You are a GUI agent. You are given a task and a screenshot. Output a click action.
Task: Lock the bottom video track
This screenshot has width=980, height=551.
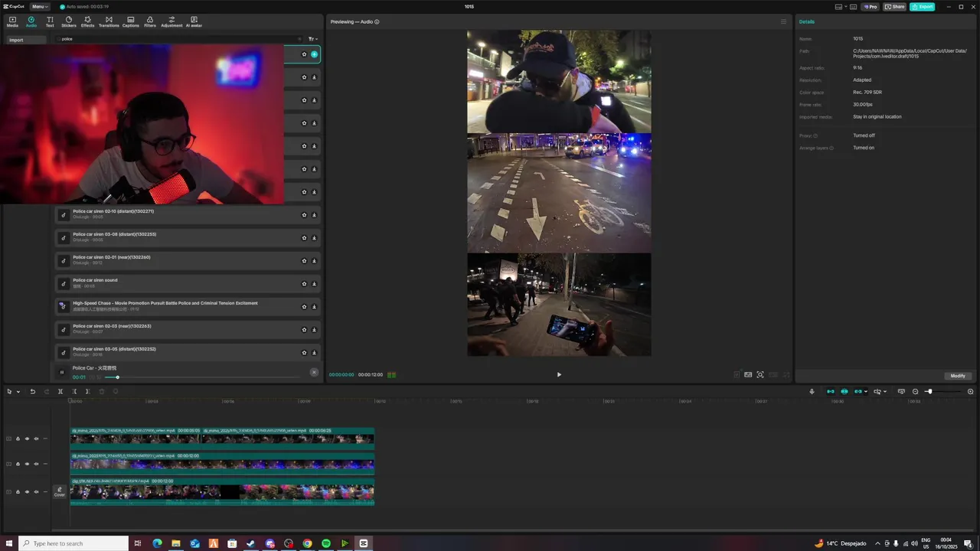coord(18,492)
